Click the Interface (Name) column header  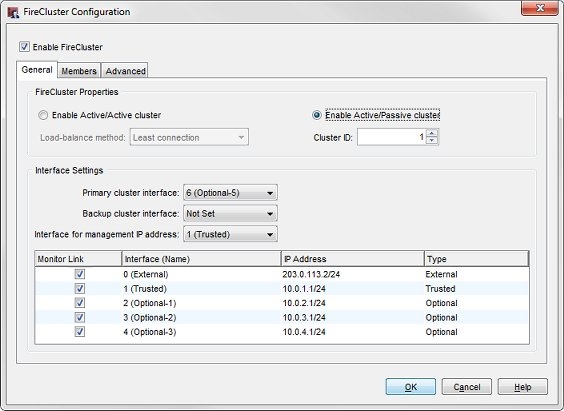[x=201, y=259]
